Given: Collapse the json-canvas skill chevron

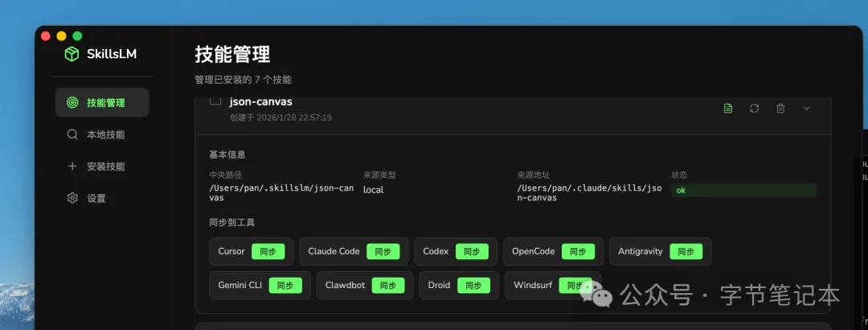Looking at the screenshot, I should (x=807, y=109).
